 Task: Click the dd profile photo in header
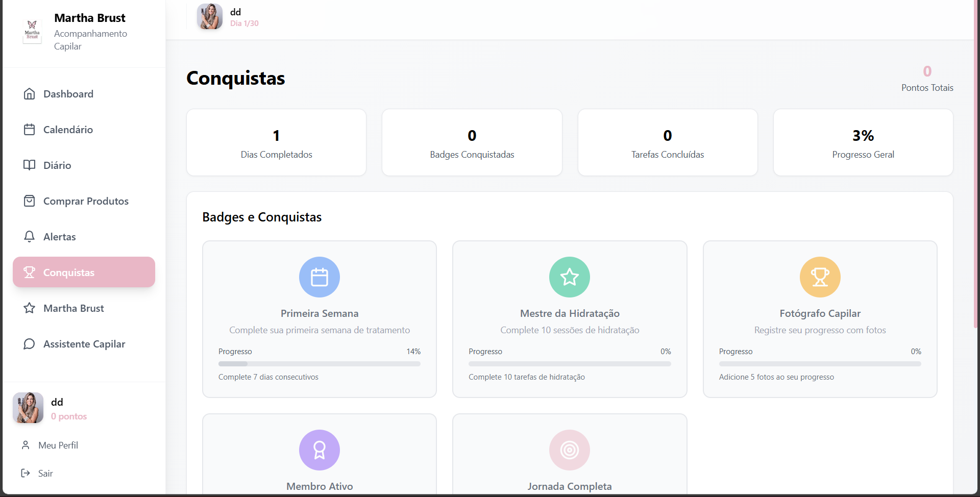point(210,16)
